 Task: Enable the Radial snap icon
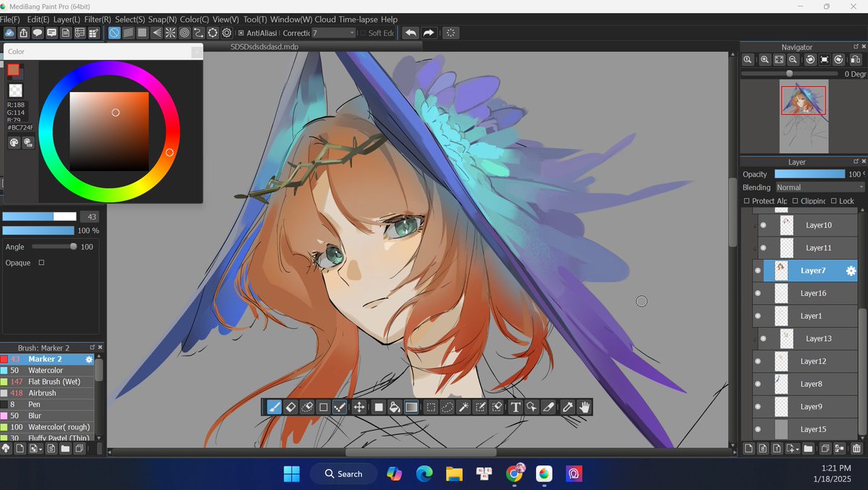coord(171,33)
